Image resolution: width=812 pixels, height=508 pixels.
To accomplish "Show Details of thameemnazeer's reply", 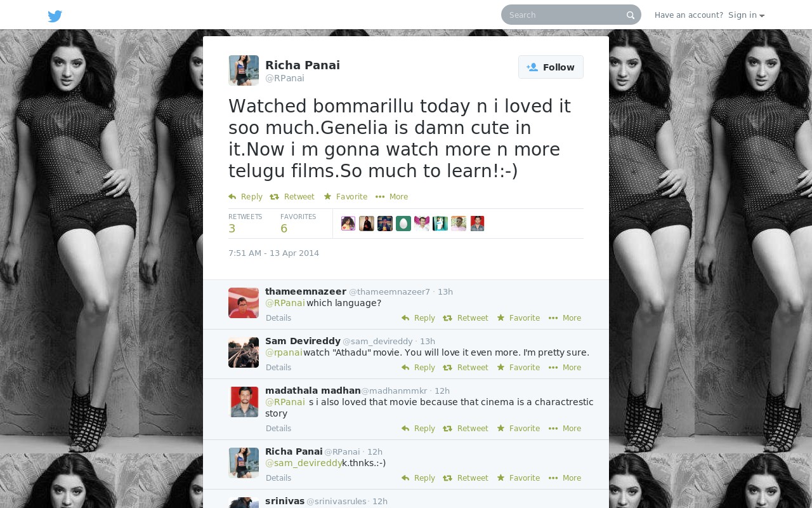I will pos(278,318).
